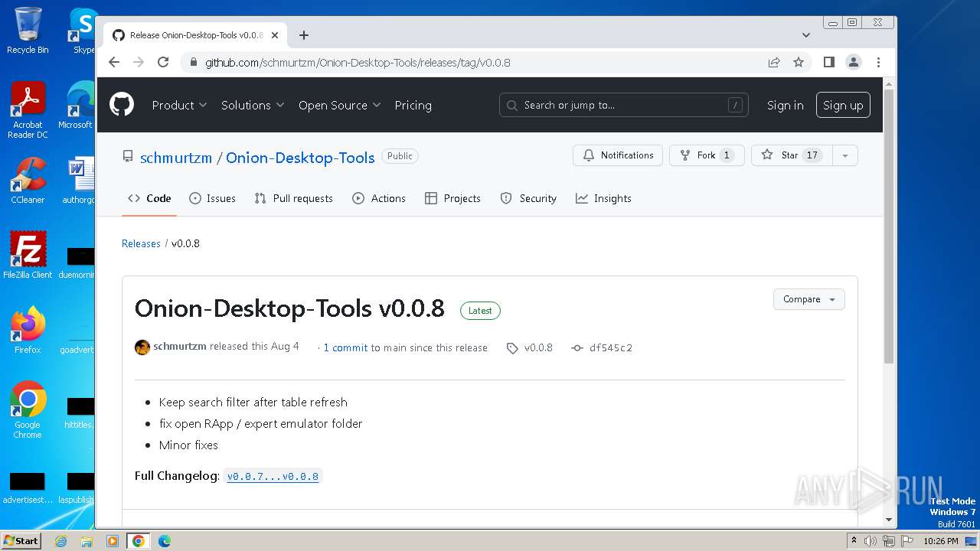Viewport: 980px width, 551px height.
Task: Open Chrome tab search chevron
Action: pos(806,35)
